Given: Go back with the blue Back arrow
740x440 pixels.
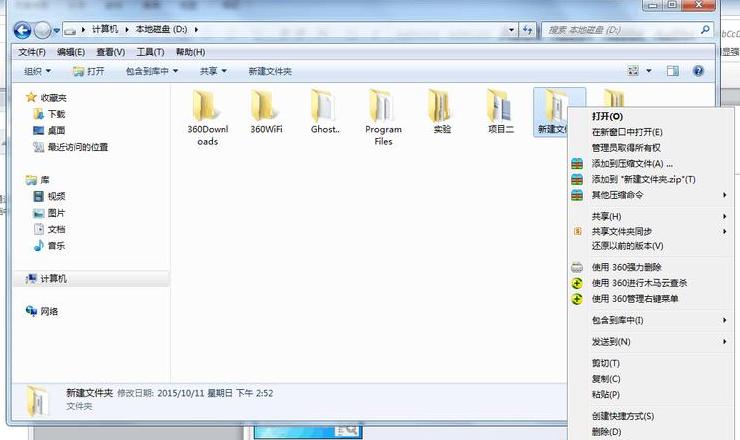Looking at the screenshot, I should 22,30.
